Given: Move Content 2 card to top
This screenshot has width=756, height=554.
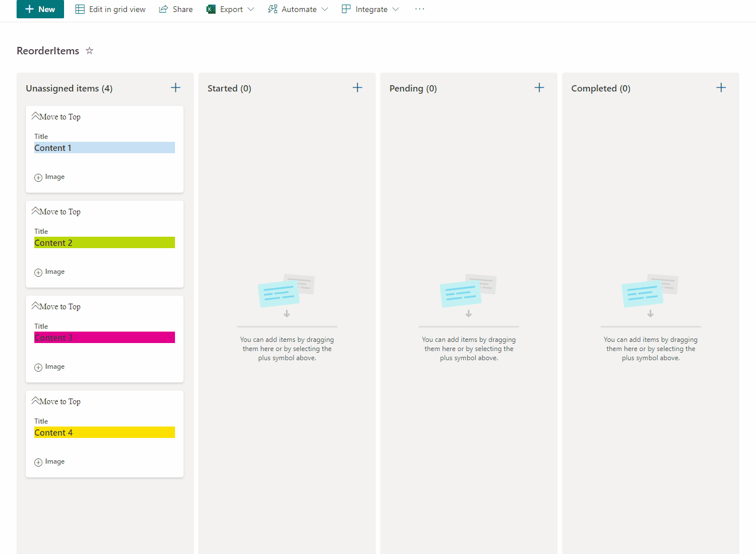Looking at the screenshot, I should click(56, 212).
